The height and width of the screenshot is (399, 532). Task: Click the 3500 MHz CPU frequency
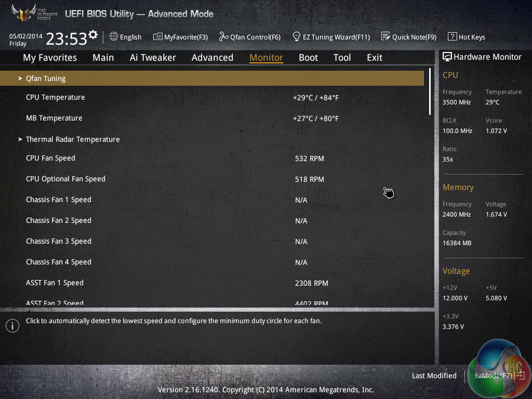tap(456, 102)
